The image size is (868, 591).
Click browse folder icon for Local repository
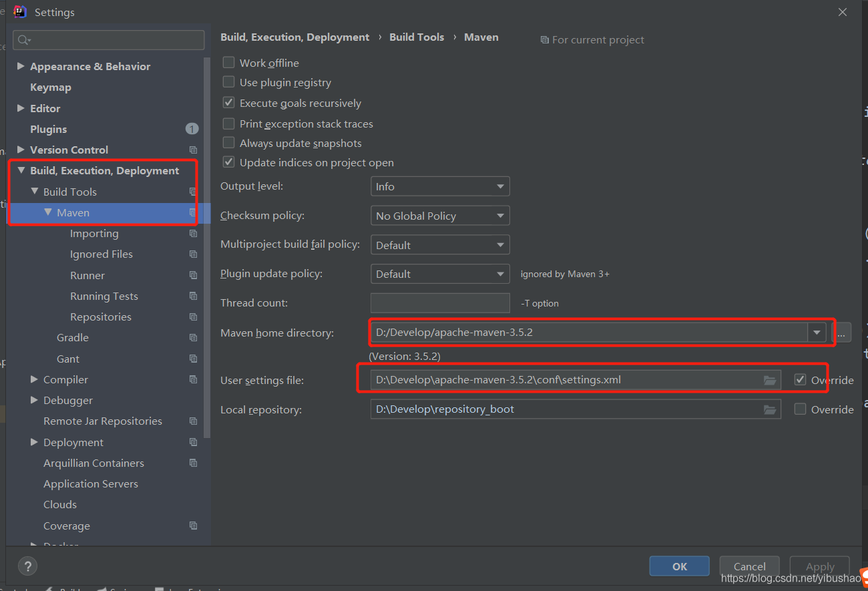770,409
